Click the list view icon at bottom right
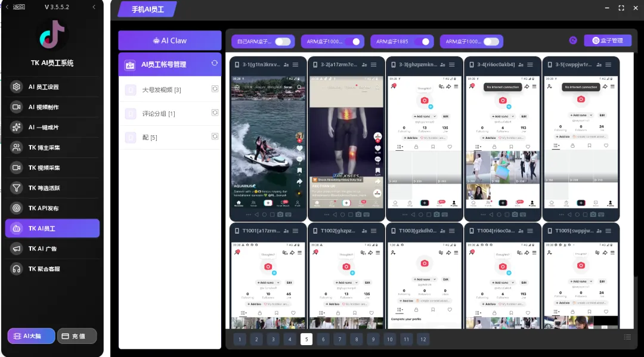 [x=627, y=337]
